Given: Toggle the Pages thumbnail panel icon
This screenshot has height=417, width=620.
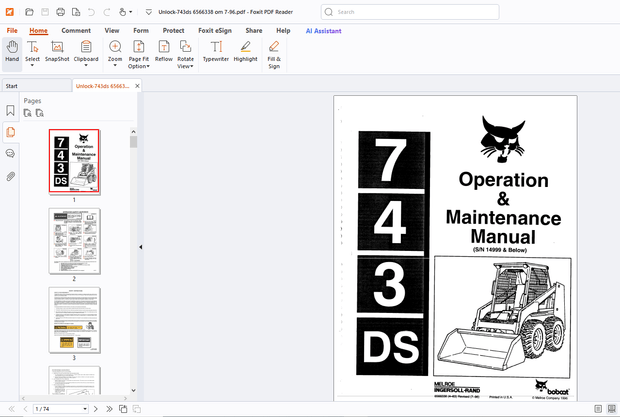Looking at the screenshot, I should [x=10, y=132].
